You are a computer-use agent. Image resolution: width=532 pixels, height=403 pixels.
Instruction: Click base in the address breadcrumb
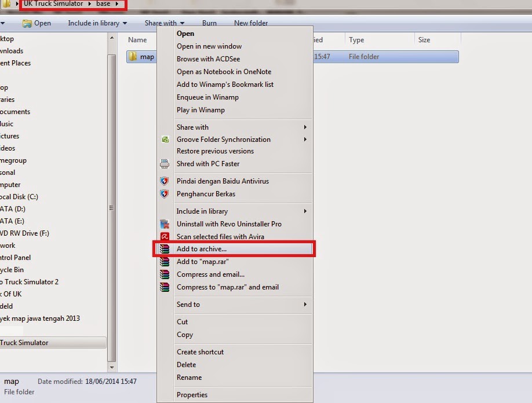(103, 3)
